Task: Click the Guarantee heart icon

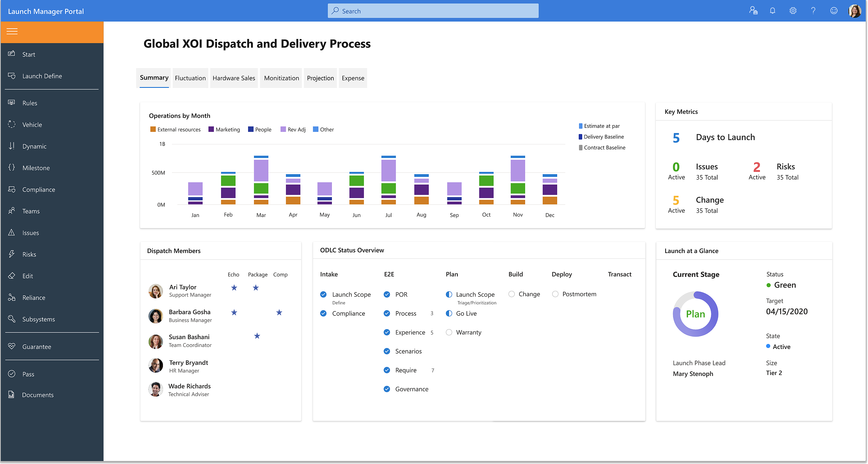Action: [12, 346]
